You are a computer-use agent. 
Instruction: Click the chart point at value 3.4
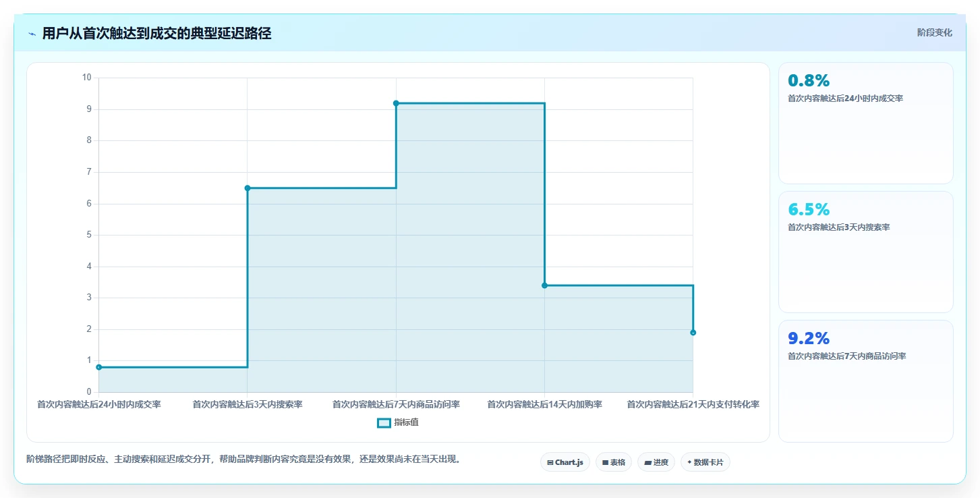[544, 285]
